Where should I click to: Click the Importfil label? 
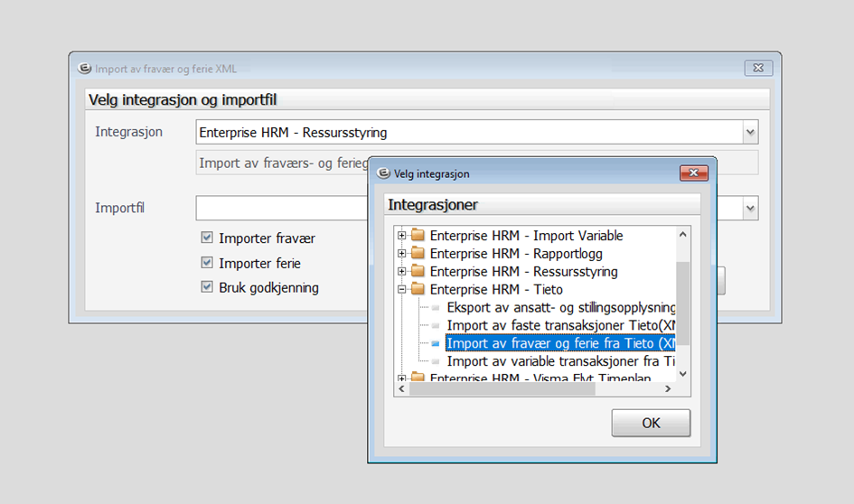[119, 208]
